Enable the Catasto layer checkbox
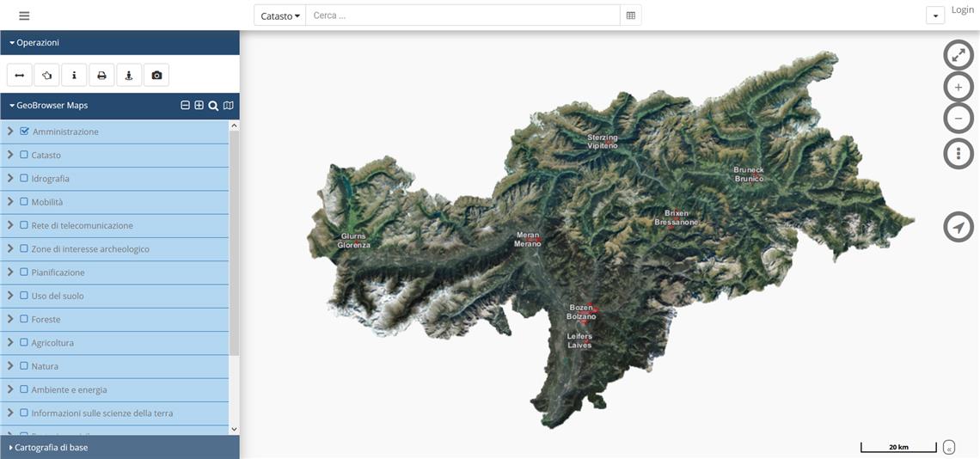Screen dimensions: 980x459 coord(24,155)
